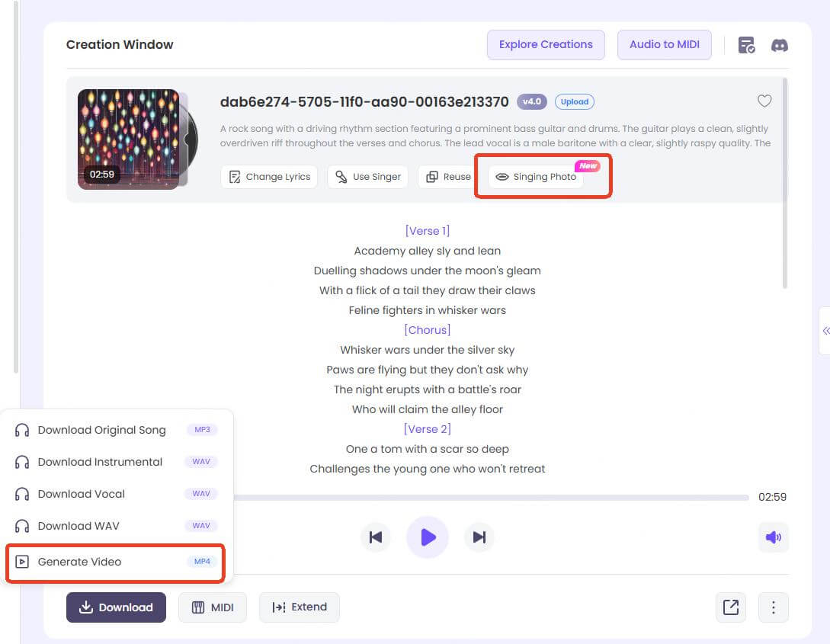Open the Discord community icon
830x644 pixels.
[779, 45]
